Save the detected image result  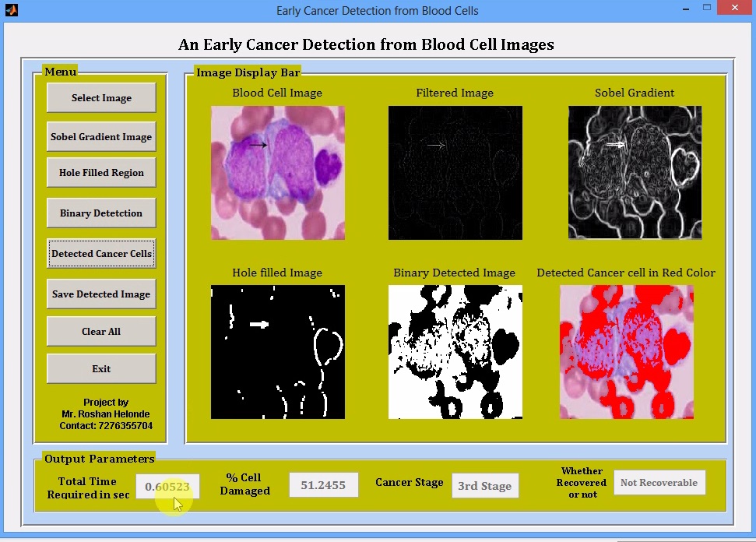pos(100,294)
